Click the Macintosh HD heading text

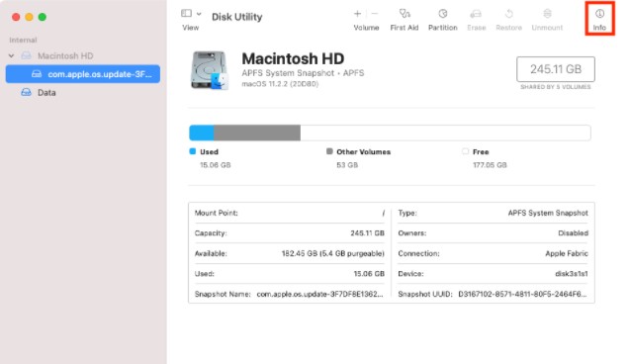[x=293, y=58]
